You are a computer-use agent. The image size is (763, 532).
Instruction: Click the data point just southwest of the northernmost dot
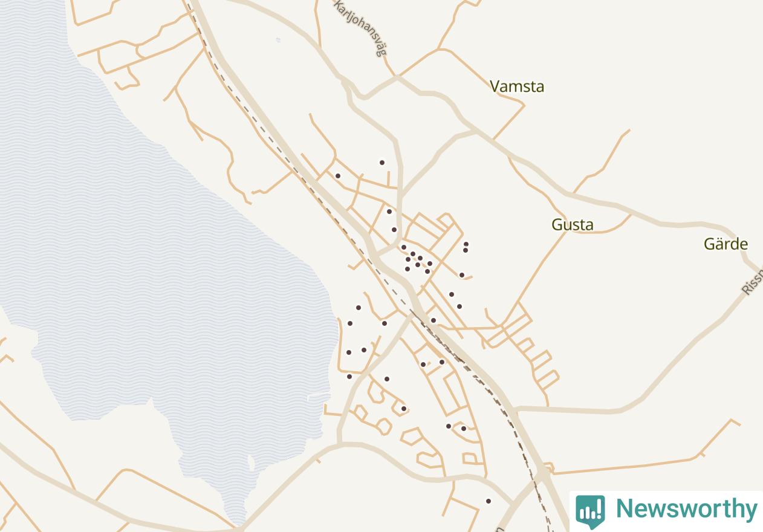click(338, 176)
